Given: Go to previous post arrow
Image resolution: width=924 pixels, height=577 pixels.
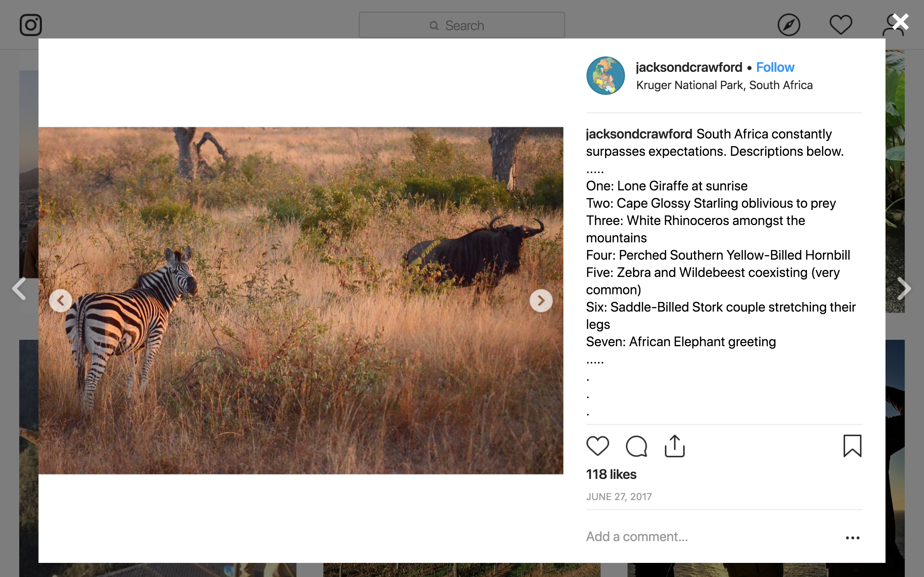Looking at the screenshot, I should [x=19, y=288].
